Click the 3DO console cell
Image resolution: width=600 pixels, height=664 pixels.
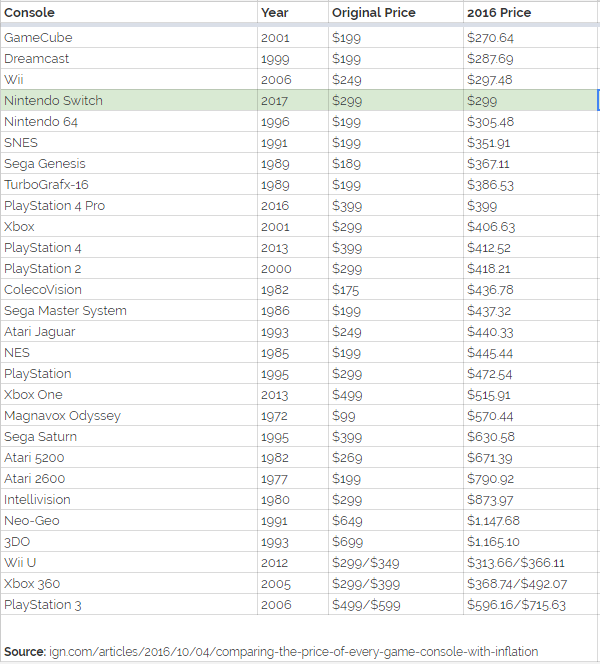point(129,542)
